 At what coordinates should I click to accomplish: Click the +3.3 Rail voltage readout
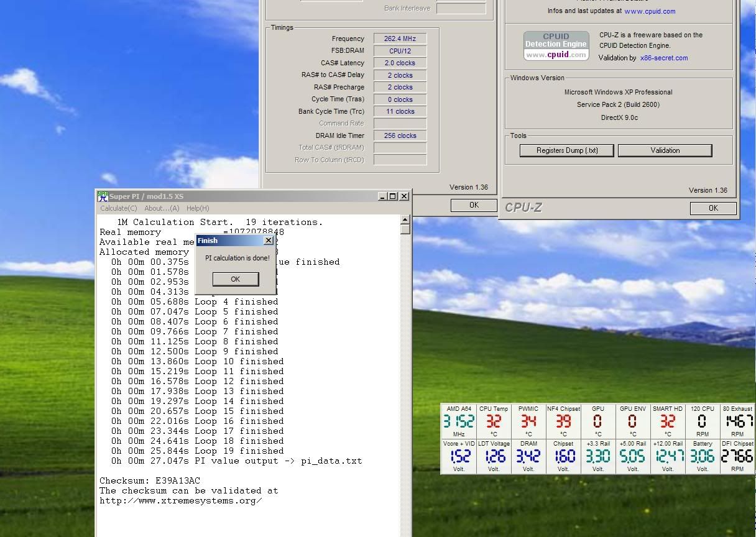point(598,456)
